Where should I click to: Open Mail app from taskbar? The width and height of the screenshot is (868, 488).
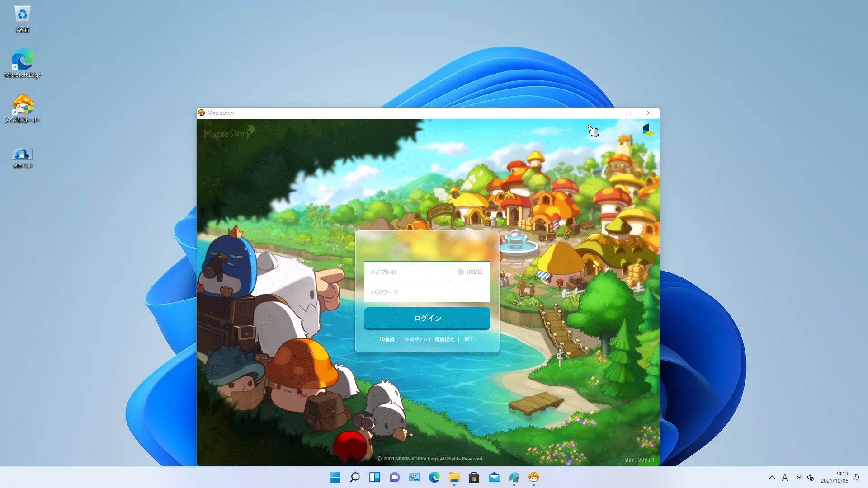[494, 477]
